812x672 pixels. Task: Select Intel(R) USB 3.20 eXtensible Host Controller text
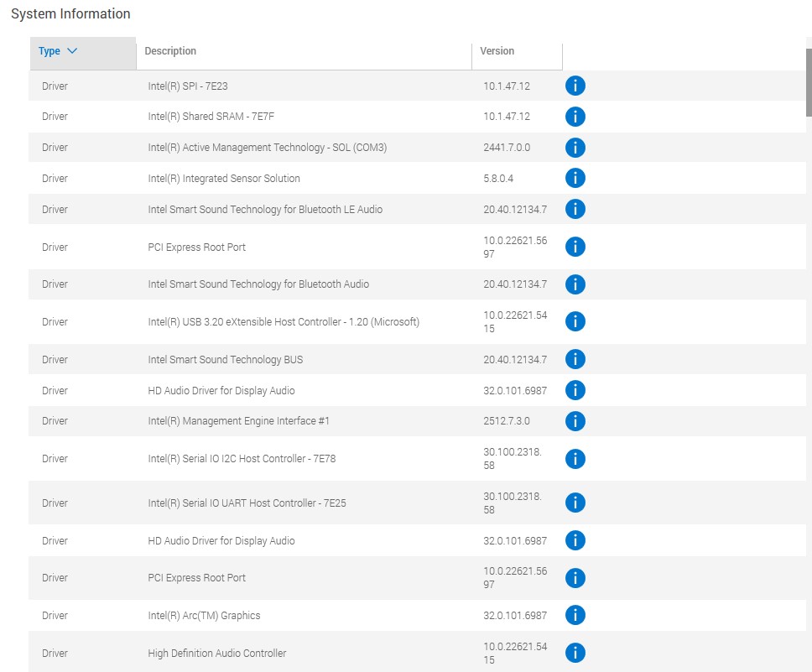[x=284, y=322]
